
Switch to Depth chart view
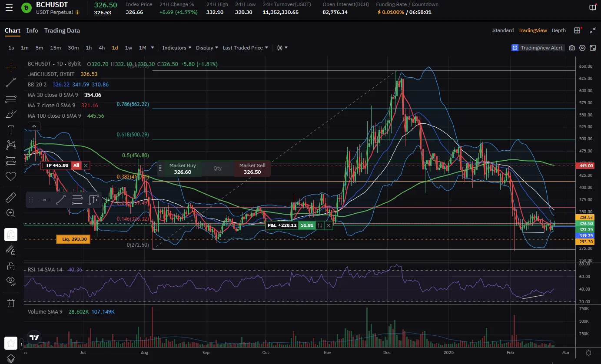(558, 30)
